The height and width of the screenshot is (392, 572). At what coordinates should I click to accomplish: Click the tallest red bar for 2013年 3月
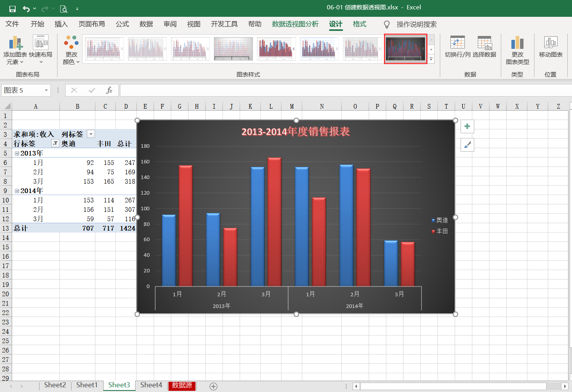pyautogui.click(x=274, y=222)
